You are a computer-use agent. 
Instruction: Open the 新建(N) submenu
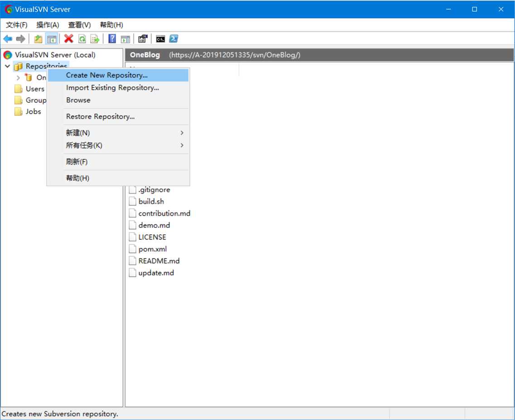point(118,133)
